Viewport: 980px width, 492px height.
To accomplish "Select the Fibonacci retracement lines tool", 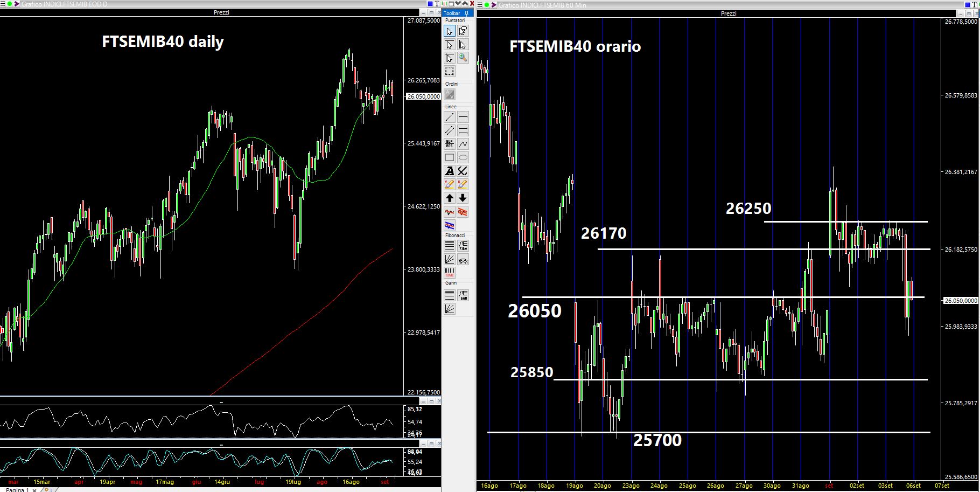I will [450, 246].
